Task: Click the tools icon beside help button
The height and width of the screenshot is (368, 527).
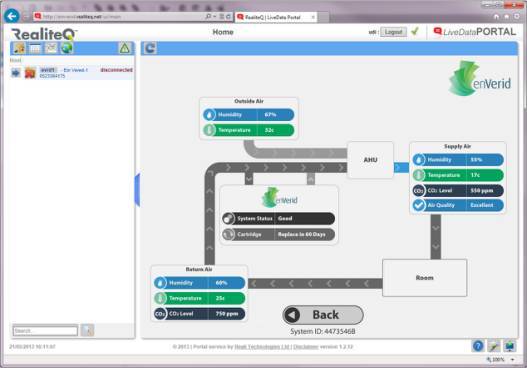Action: pyautogui.click(x=494, y=346)
